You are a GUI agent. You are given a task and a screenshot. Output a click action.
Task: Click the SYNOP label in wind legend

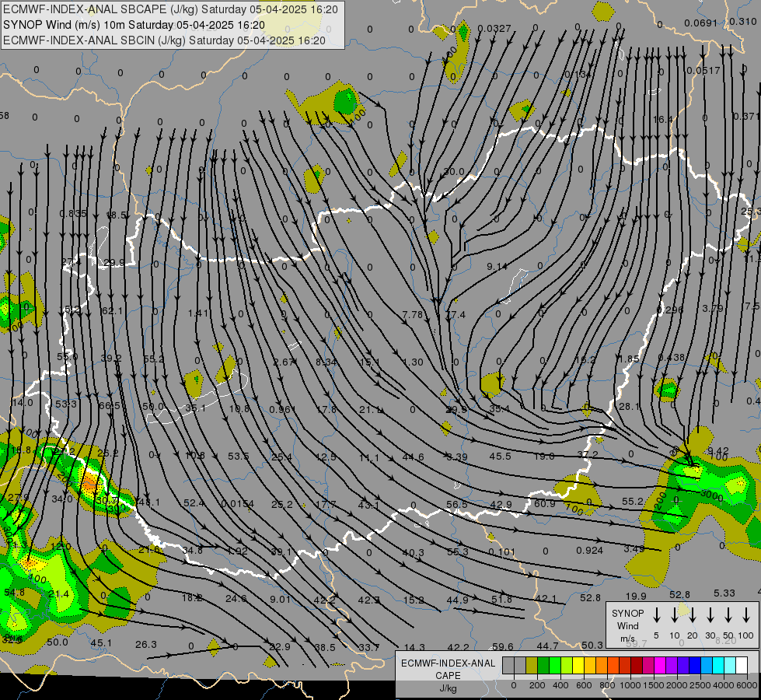(627, 613)
